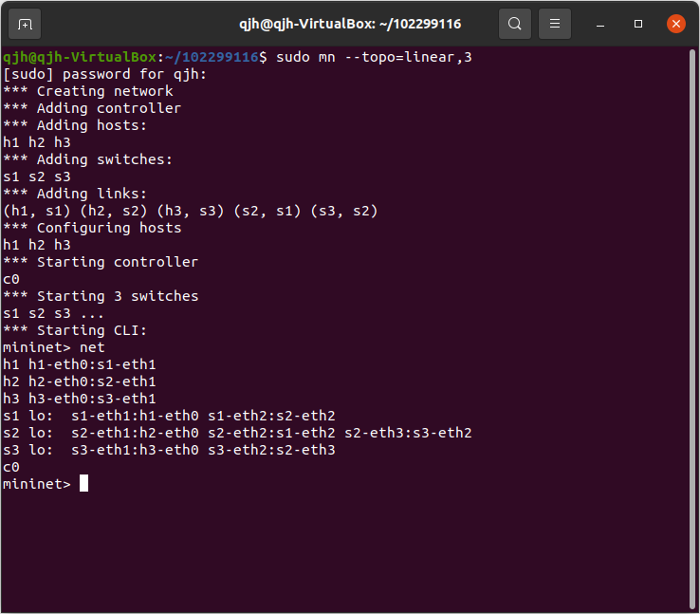
Task: Click the search magnifier icon
Action: [514, 24]
